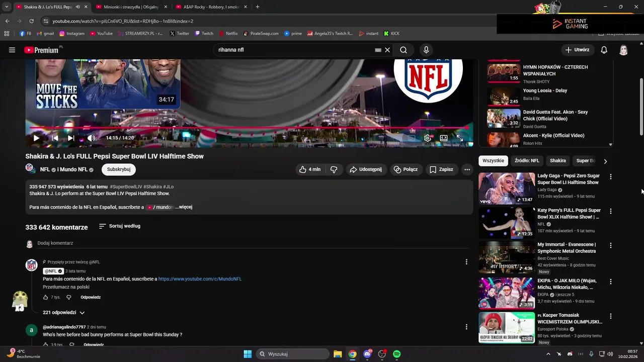The width and height of the screenshot is (644, 362).
Task: Like the Shakira & J. Lo video
Action: (x=309, y=169)
